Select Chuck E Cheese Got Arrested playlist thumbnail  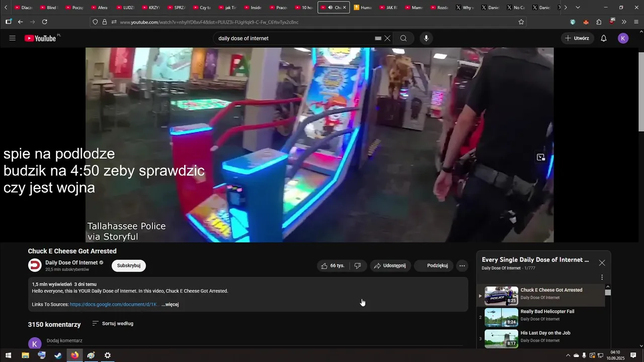pos(501,296)
